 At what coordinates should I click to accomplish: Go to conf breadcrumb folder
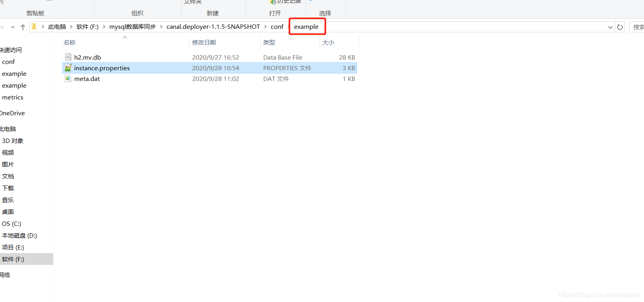(x=277, y=27)
